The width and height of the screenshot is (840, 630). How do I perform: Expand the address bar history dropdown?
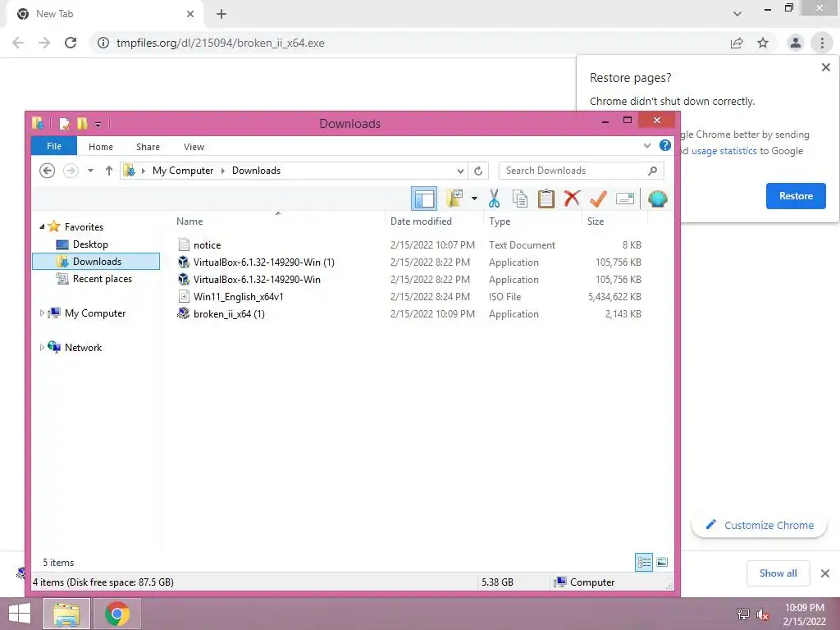point(460,171)
